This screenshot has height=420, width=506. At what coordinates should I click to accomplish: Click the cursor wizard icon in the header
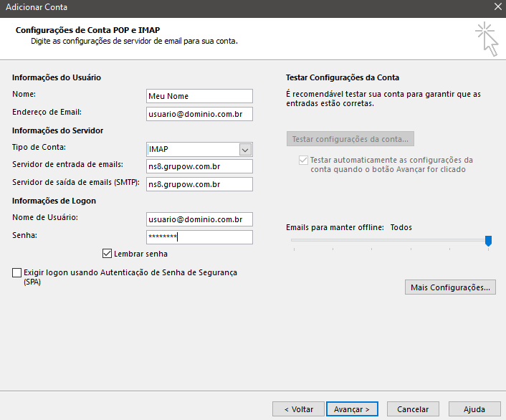[487, 39]
